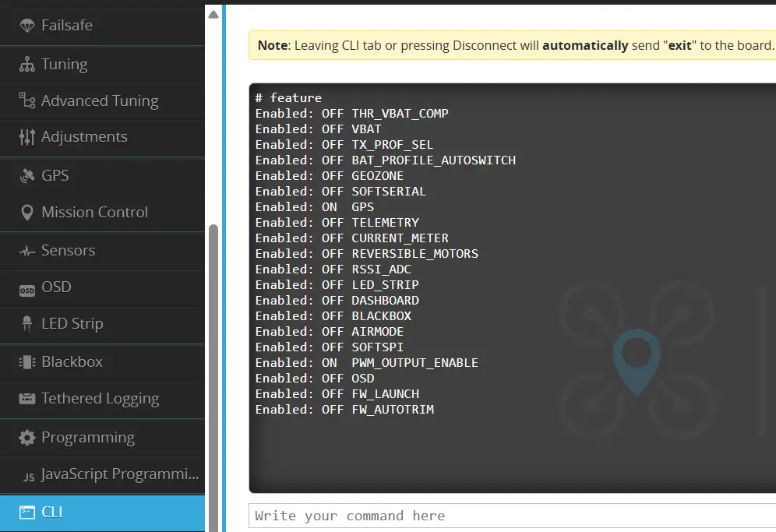Image resolution: width=776 pixels, height=532 pixels.
Task: Select the Advanced Tuning icon
Action: pyautogui.click(x=27, y=100)
